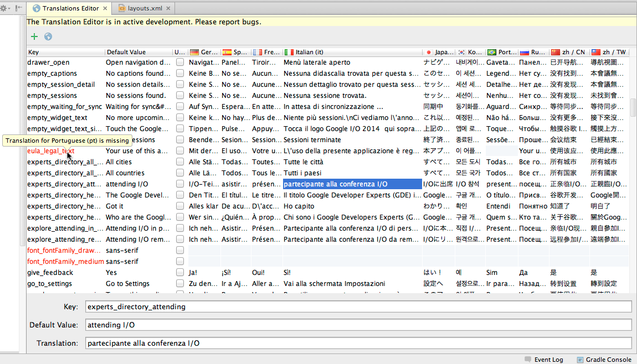Select the give_feedback key
The image size is (637, 364).
pyautogui.click(x=50, y=272)
